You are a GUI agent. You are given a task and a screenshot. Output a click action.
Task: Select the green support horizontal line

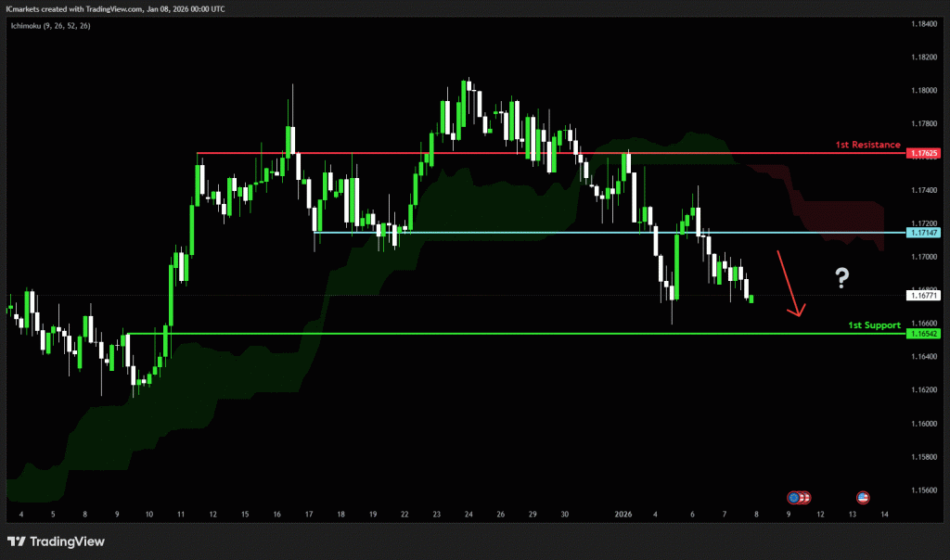point(464,333)
